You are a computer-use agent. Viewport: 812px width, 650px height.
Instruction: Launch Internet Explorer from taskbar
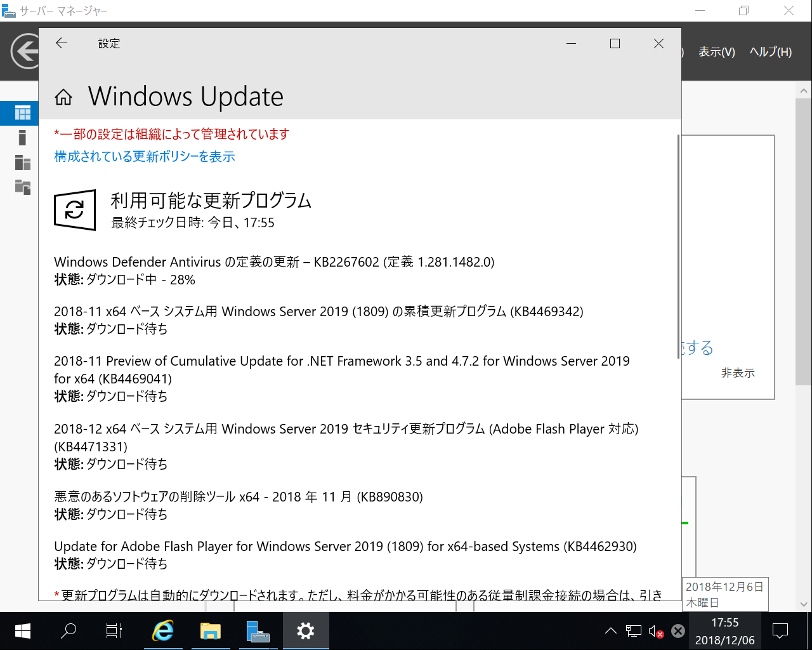(x=163, y=631)
